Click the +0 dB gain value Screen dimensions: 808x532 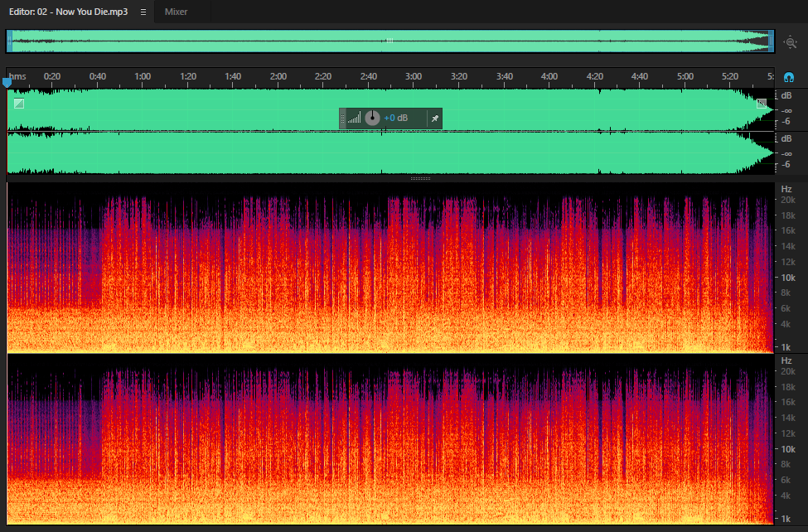pos(396,118)
